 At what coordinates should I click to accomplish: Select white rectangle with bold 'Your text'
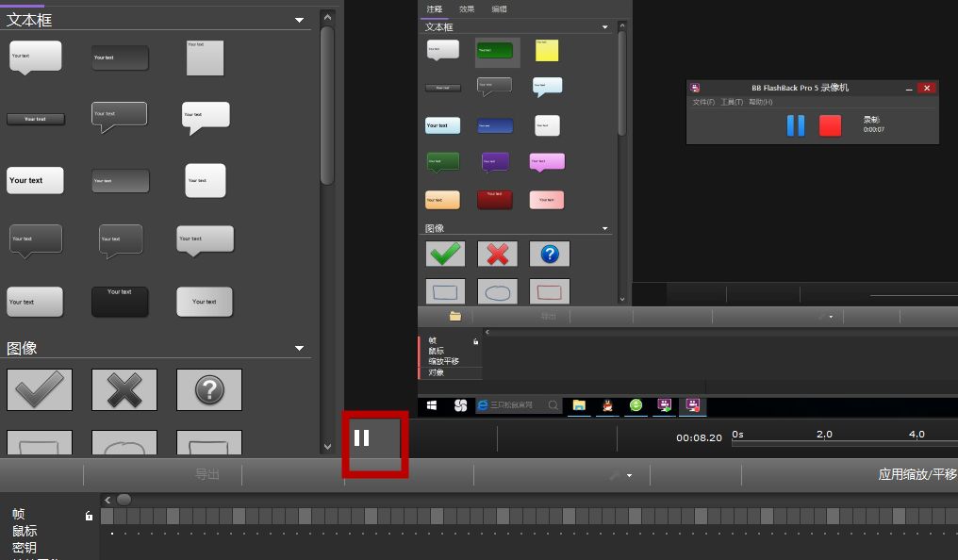[35, 180]
